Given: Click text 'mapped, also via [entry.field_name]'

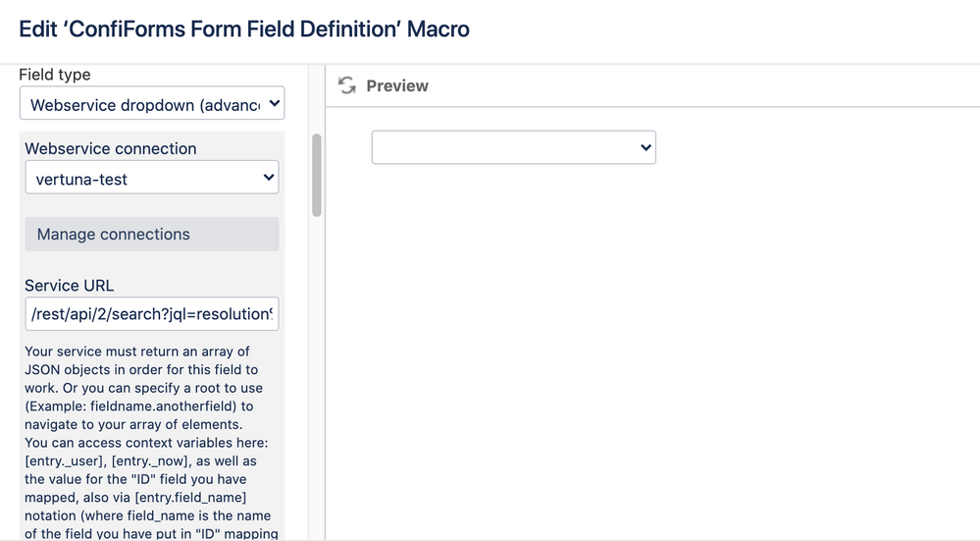Looking at the screenshot, I should [x=135, y=497].
